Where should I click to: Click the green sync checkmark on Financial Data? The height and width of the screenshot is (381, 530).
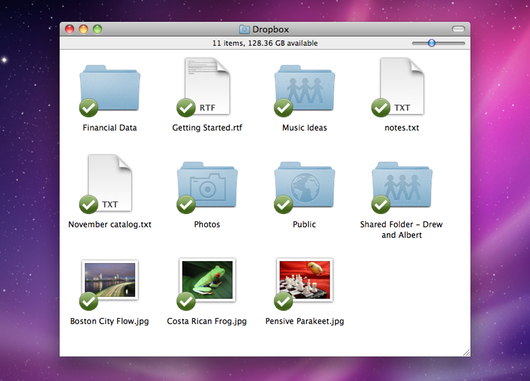click(89, 108)
